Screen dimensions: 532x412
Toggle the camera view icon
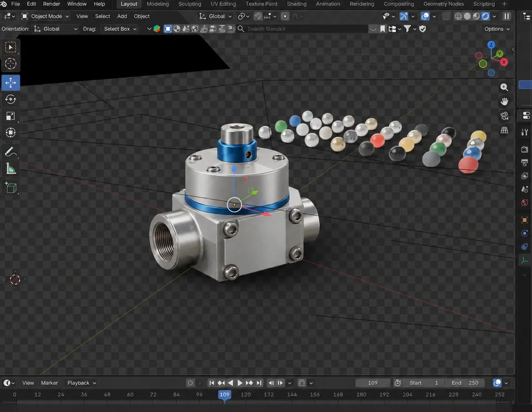tap(504, 116)
